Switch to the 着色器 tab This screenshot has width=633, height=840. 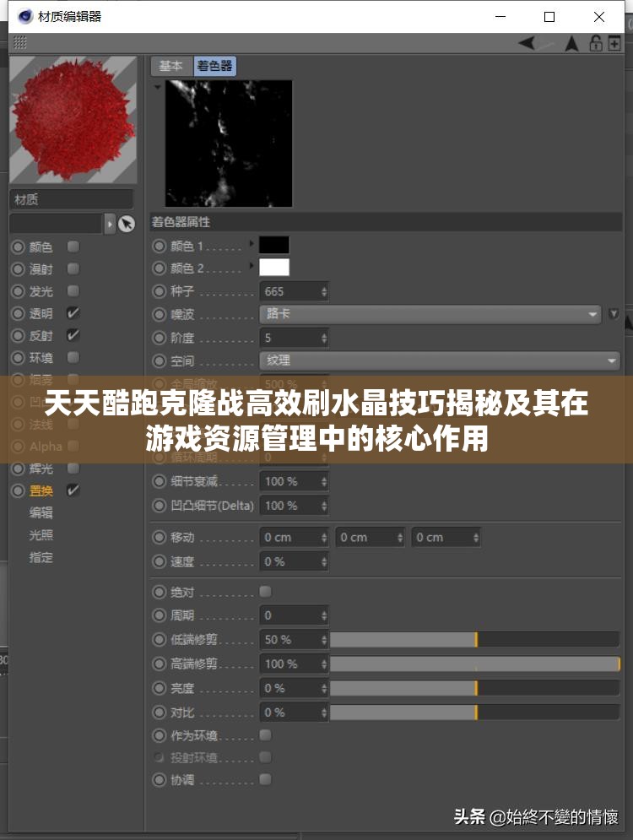click(214, 66)
